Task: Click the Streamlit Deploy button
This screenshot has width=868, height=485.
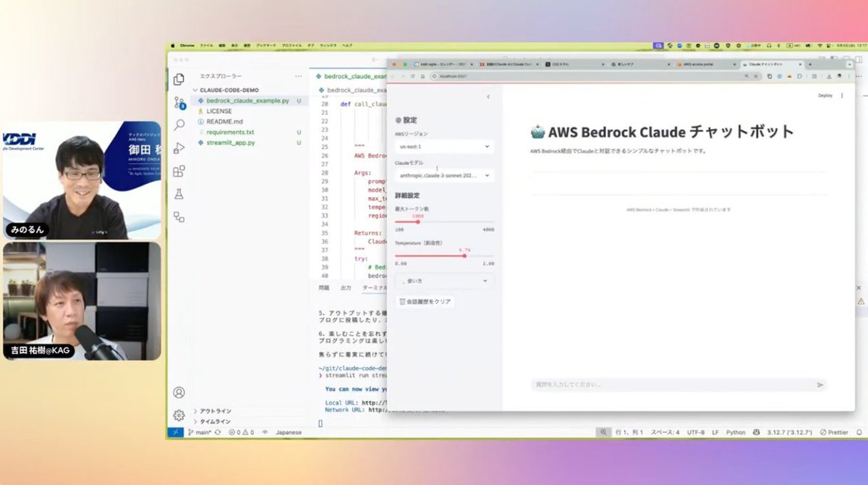Action: (825, 96)
